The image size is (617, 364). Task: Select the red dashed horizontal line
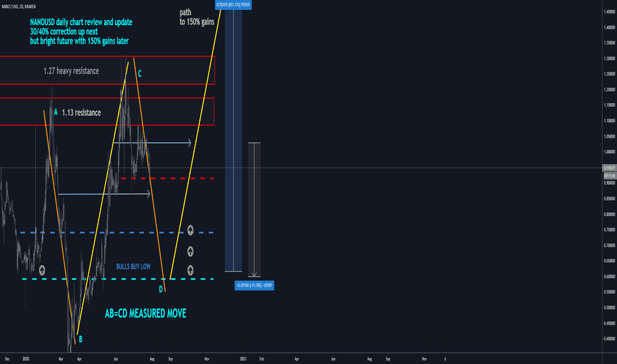tap(167, 178)
